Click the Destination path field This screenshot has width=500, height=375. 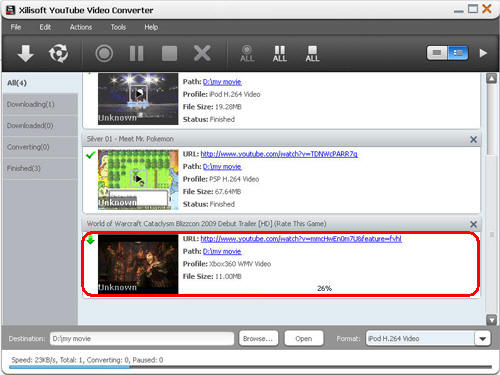[x=142, y=339]
